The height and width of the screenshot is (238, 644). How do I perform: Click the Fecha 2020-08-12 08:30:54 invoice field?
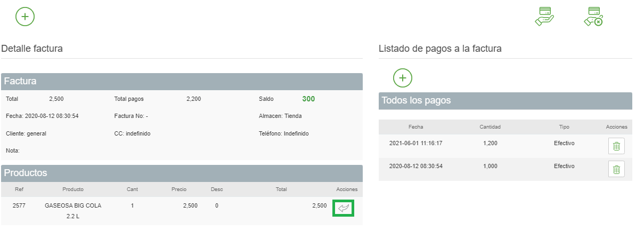(43, 116)
